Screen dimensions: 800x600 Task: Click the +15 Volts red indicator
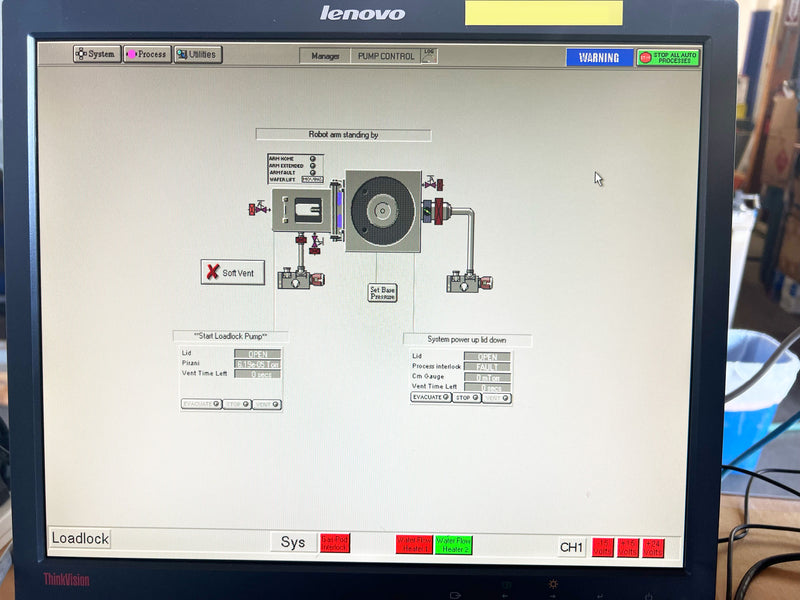(628, 548)
